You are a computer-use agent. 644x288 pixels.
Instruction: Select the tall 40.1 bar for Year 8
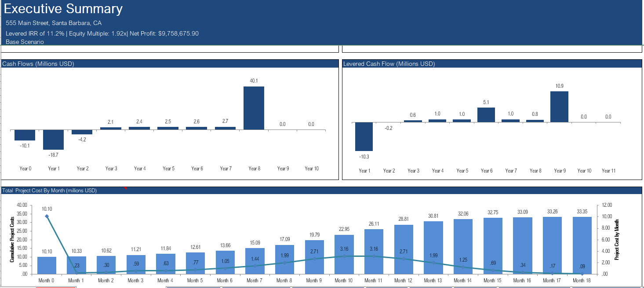(x=254, y=108)
